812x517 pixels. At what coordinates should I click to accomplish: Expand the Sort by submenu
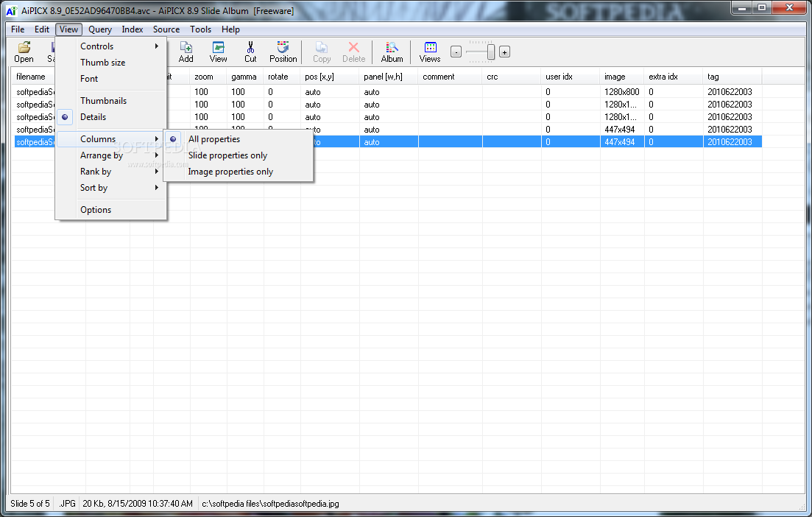111,188
